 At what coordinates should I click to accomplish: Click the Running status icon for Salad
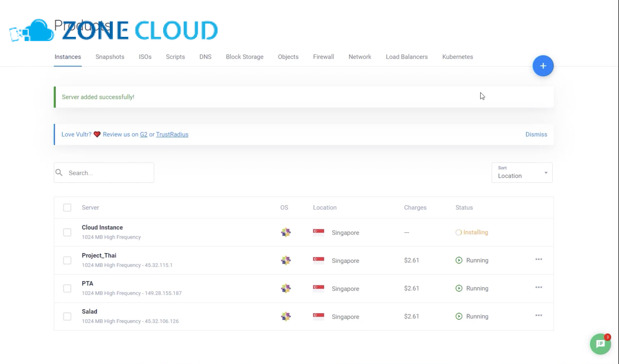[459, 316]
